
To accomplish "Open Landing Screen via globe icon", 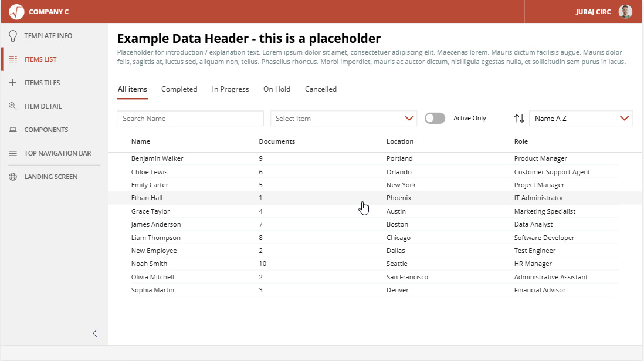I will click(13, 177).
